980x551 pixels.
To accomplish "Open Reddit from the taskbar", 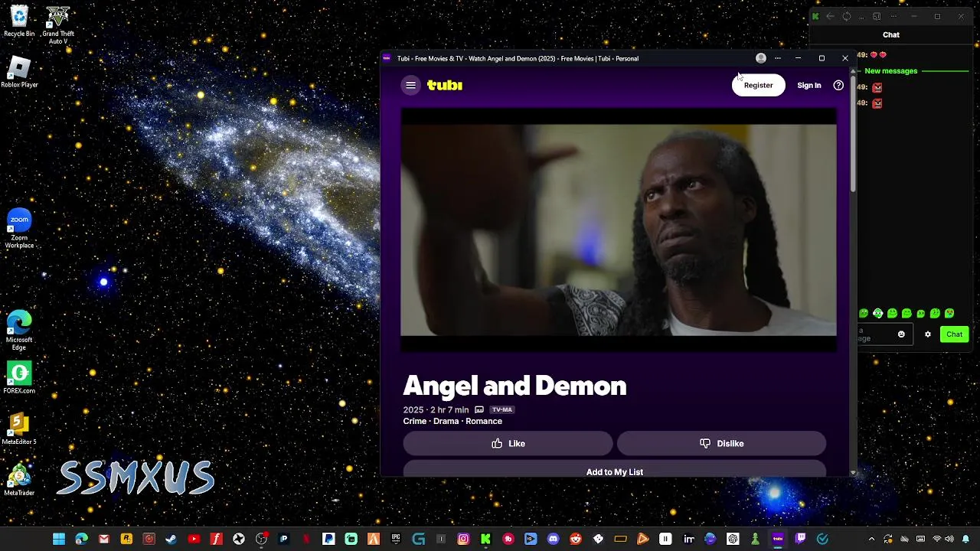I will pos(576,540).
